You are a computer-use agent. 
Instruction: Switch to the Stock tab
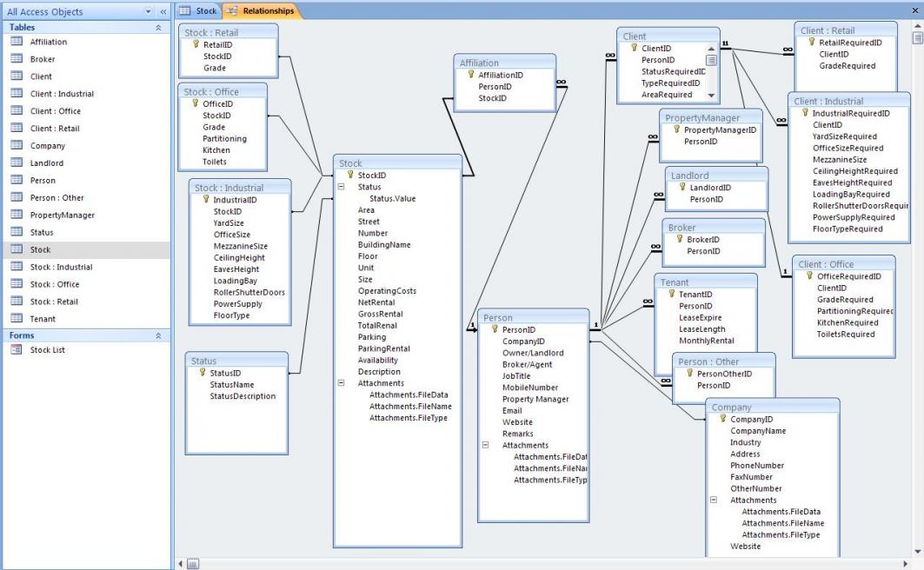(198, 10)
